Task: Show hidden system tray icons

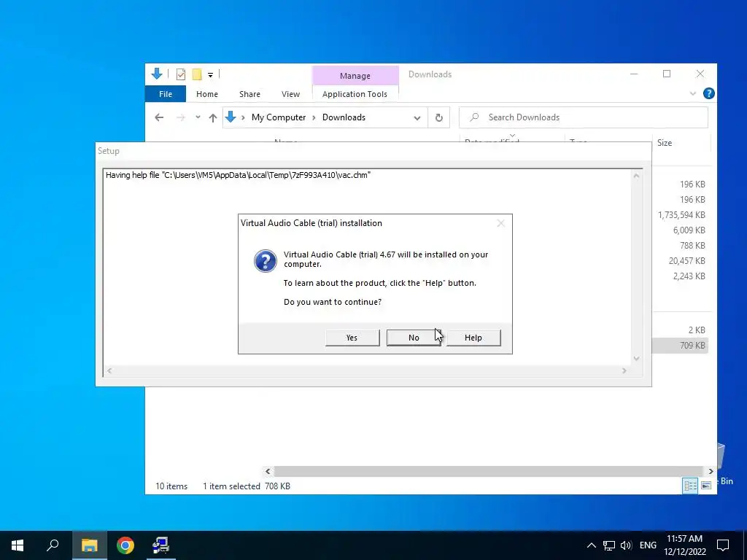Action: 591,545
